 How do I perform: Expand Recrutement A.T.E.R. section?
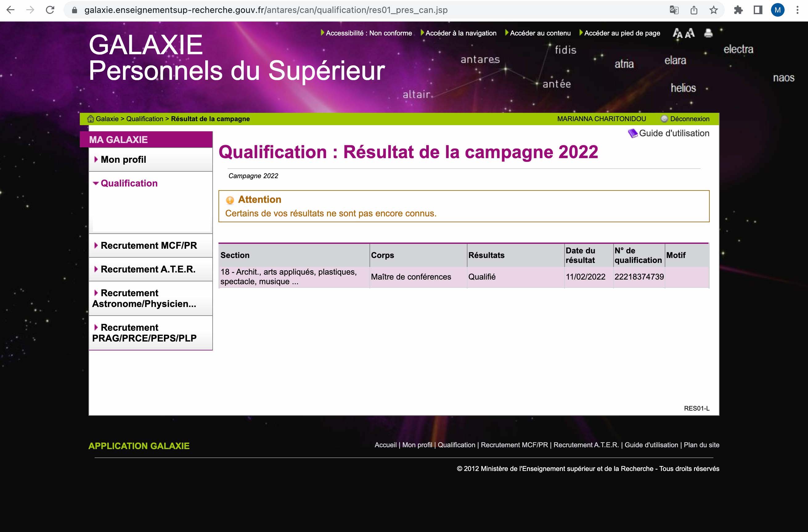click(x=148, y=269)
